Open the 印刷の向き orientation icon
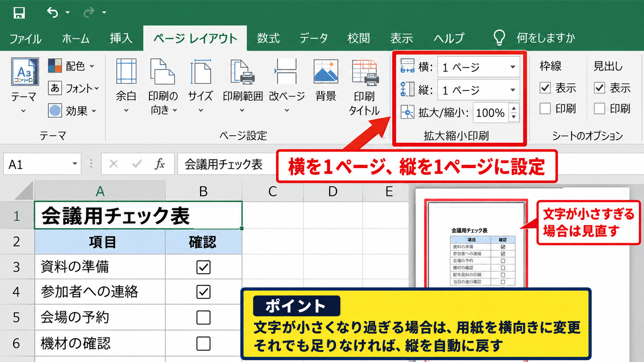The image size is (644, 362). (163, 72)
